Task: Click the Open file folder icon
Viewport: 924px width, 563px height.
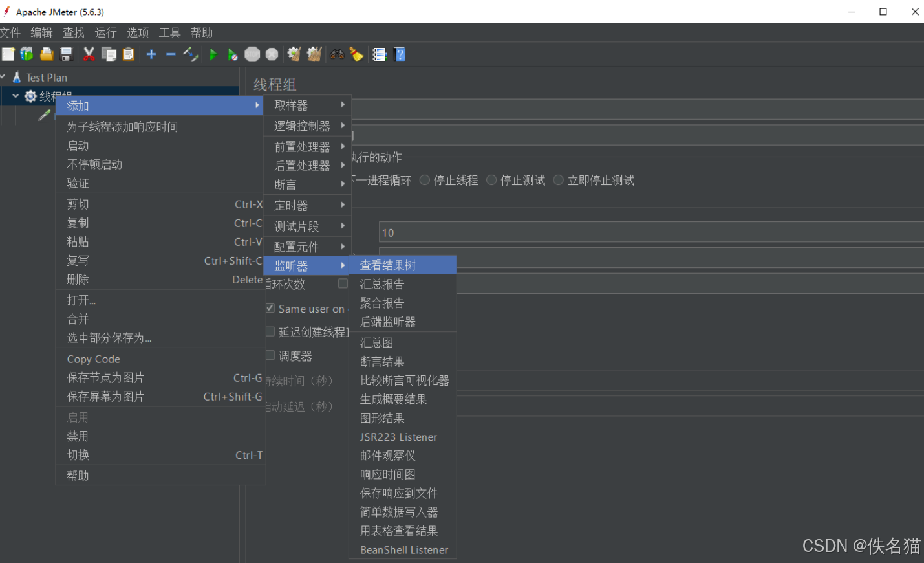Action: pyautogui.click(x=47, y=54)
